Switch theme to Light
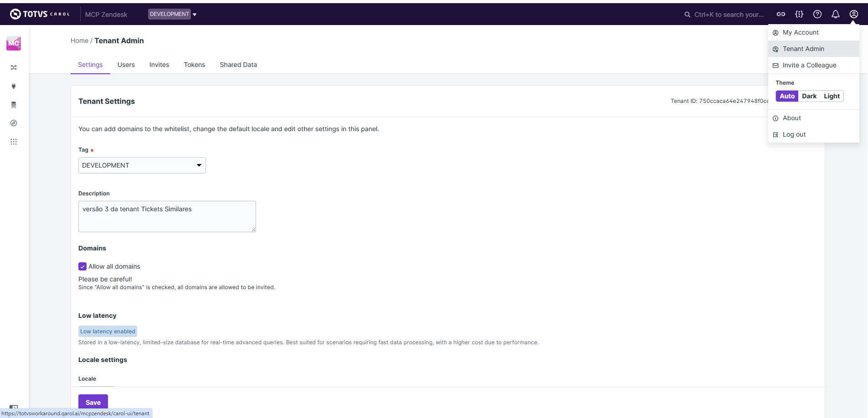This screenshot has width=868, height=418. click(831, 96)
